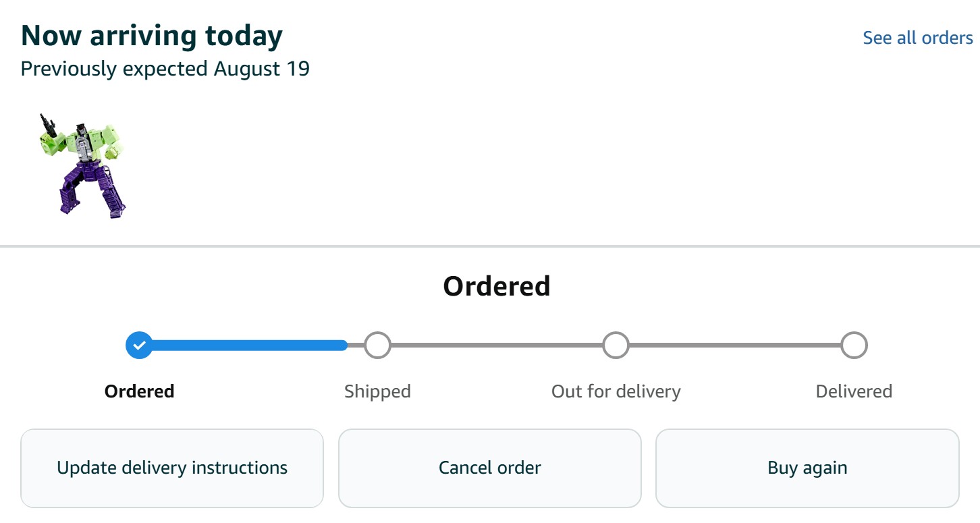Click the Out for delivery step circle
This screenshot has width=980, height=523.
pos(616,346)
